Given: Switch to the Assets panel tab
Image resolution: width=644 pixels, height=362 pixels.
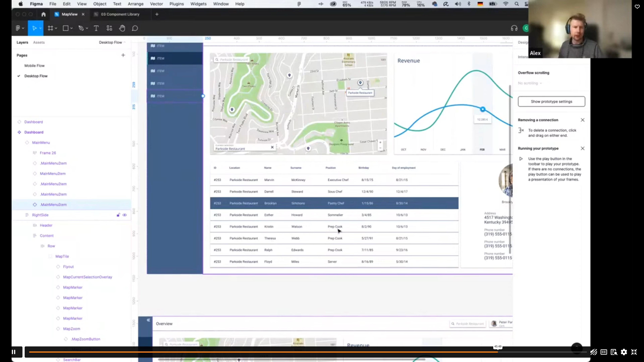Looking at the screenshot, I should click(39, 42).
